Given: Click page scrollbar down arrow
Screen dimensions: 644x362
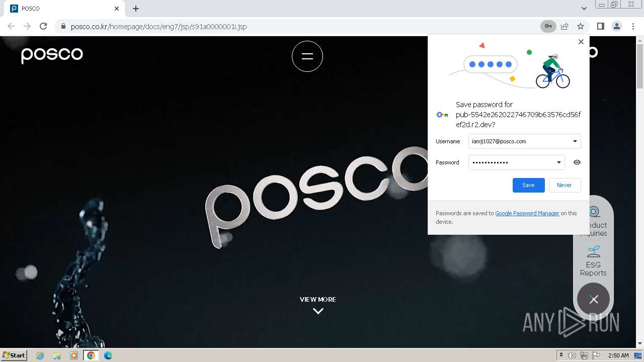Looking at the screenshot, I should coord(640,344).
